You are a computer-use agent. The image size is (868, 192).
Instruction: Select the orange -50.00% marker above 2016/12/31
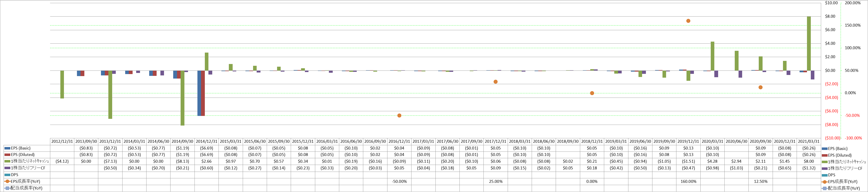coord(399,115)
